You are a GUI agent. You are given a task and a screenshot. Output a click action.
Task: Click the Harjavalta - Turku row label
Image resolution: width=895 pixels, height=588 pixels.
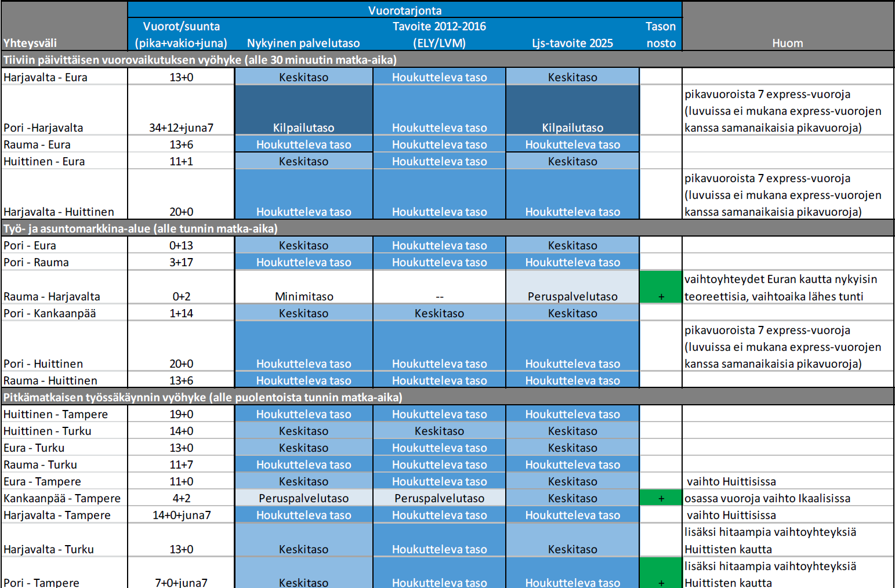click(49, 549)
